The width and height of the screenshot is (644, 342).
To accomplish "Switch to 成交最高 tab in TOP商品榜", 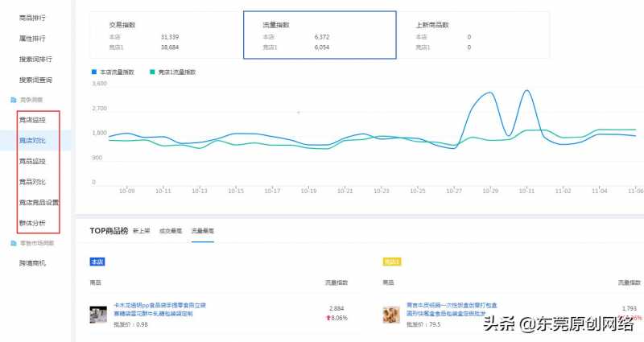I will tap(171, 231).
